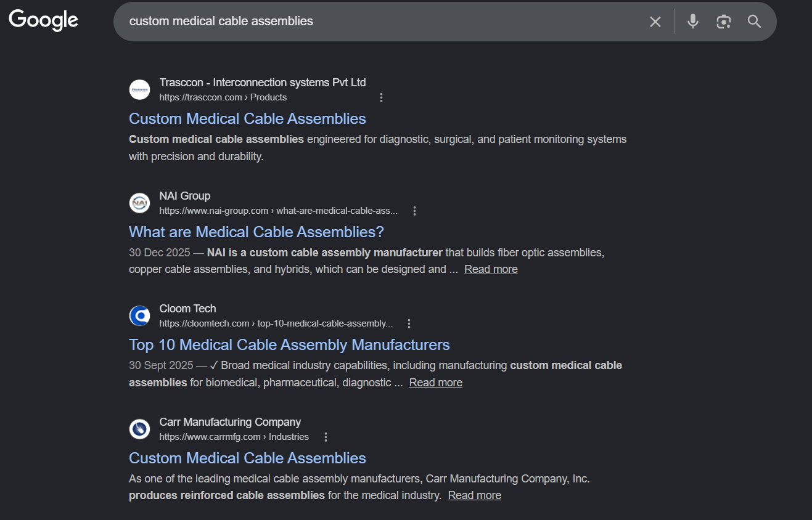This screenshot has height=520, width=812.
Task: Open Trasccon's 'Custom Medical Cable Assemblies' result title
Action: 247,118
